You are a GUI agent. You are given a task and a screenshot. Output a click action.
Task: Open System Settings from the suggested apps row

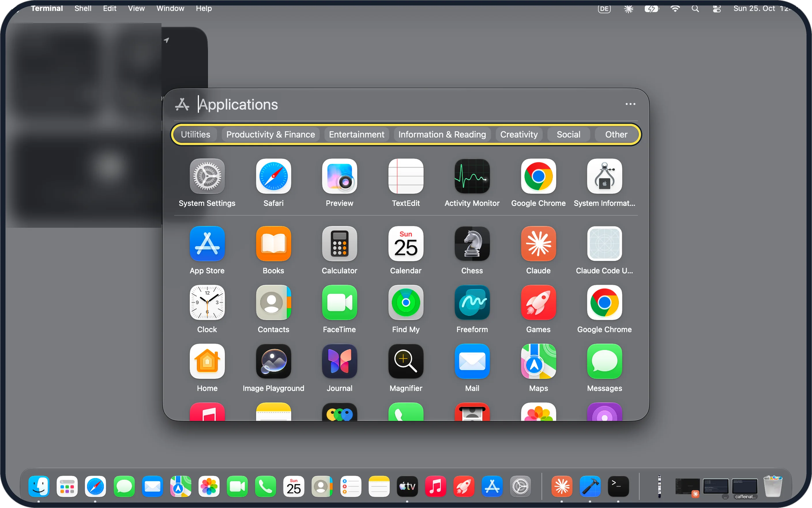pyautogui.click(x=207, y=176)
